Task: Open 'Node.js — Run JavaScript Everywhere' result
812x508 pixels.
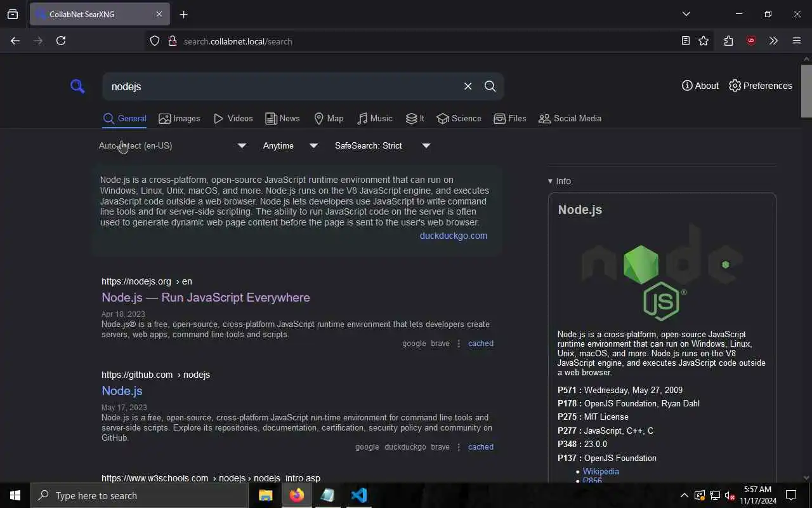Action: [206, 297]
